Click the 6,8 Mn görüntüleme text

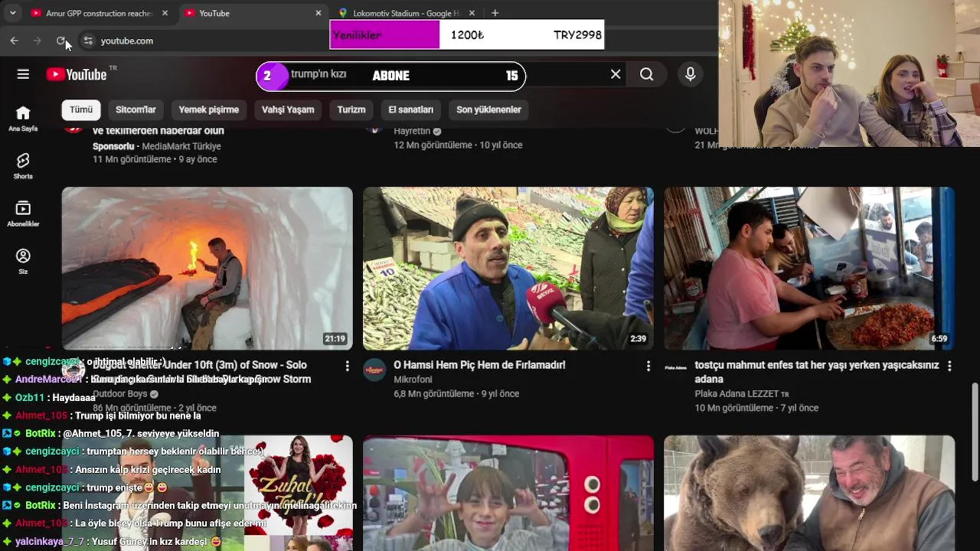[x=433, y=394]
